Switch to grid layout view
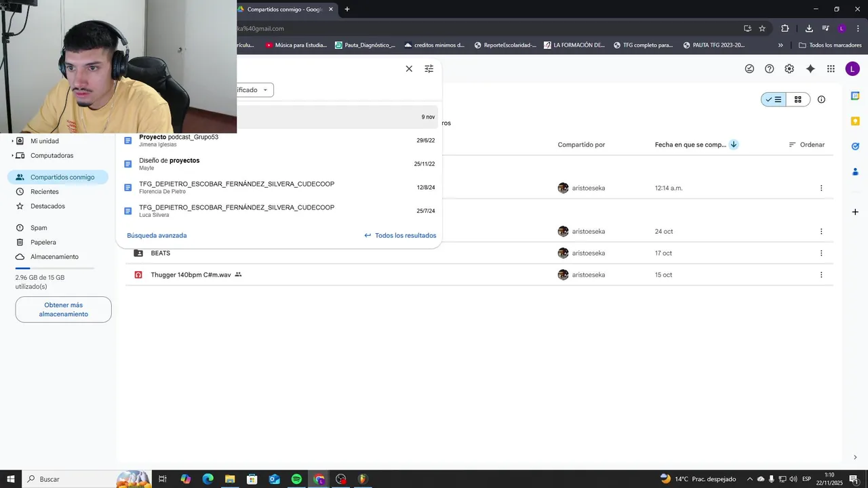The height and width of the screenshot is (488, 868). [x=798, y=100]
